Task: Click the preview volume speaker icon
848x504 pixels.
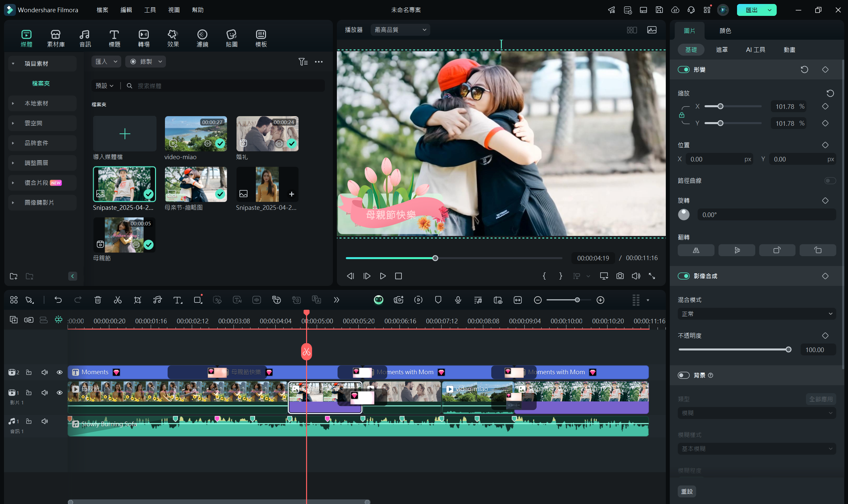Action: (636, 276)
